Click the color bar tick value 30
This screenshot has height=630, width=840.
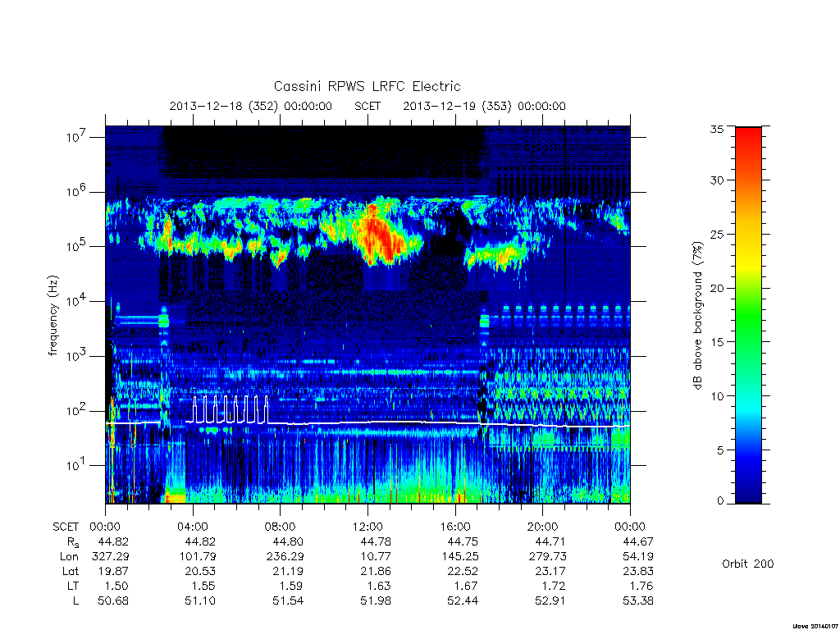click(716, 180)
